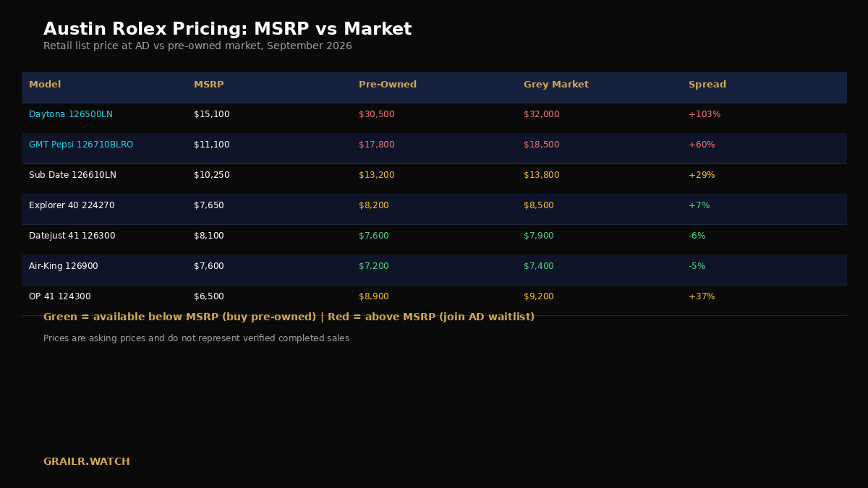Click Daytona grey market price $32,000
The height and width of the screenshot is (488, 868).
coord(542,114)
